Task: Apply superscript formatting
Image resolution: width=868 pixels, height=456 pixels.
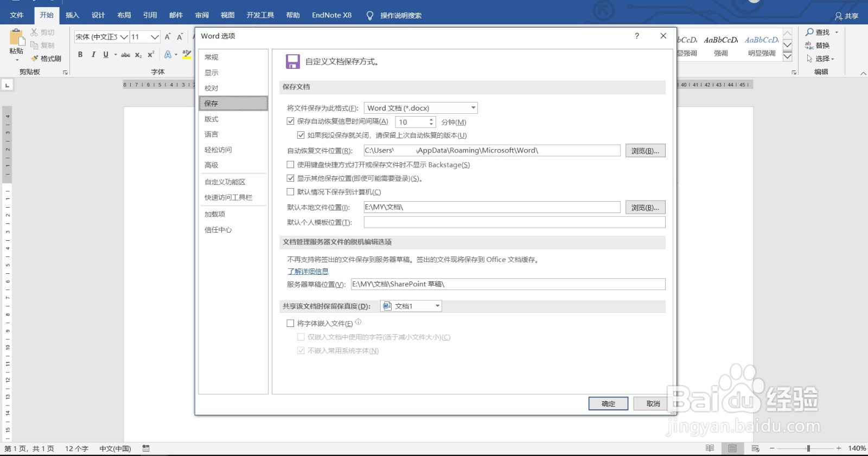Action: 151,55
